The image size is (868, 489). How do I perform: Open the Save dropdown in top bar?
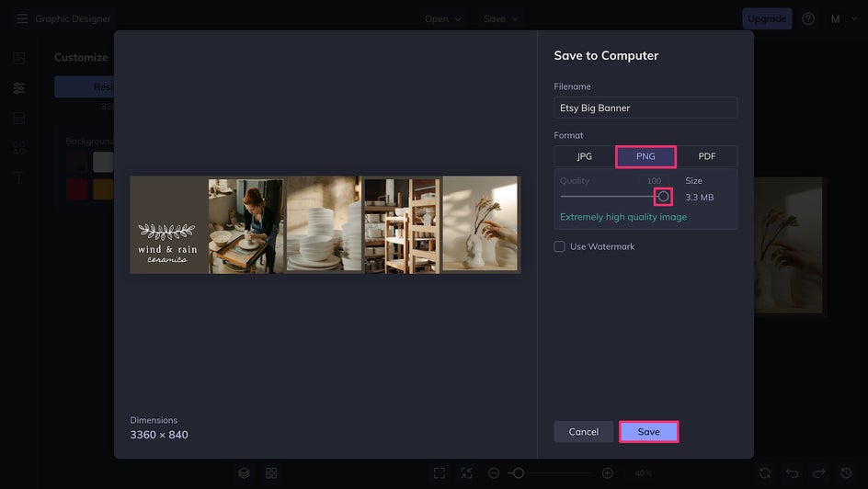501,18
